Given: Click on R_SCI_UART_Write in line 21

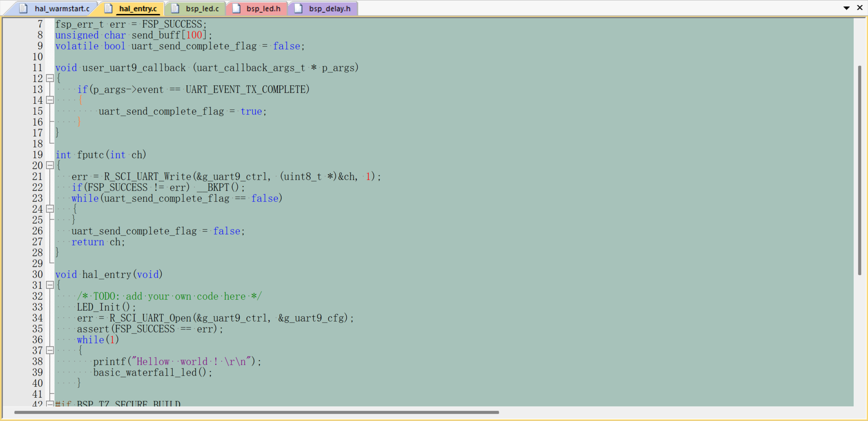Looking at the screenshot, I should [147, 176].
